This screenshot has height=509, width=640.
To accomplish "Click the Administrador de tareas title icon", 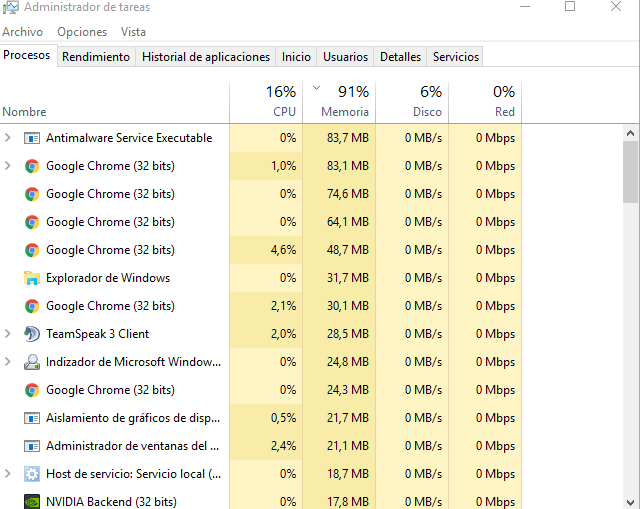I will 11,7.
